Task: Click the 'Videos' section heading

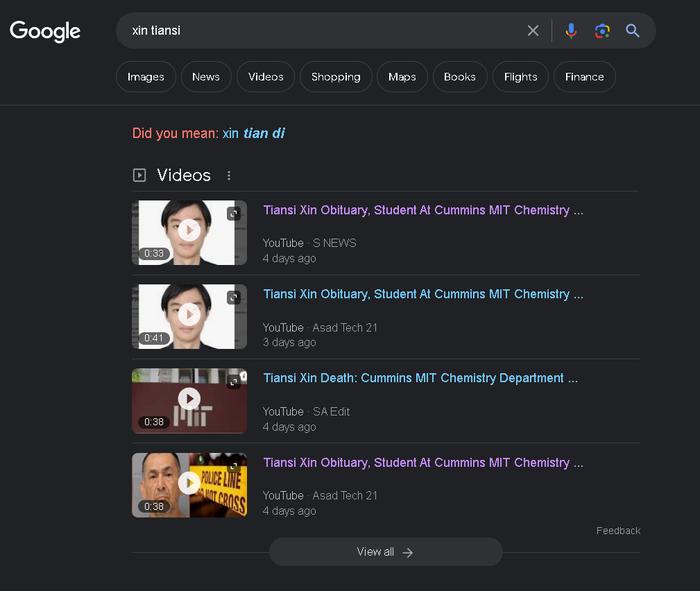Action: click(183, 175)
